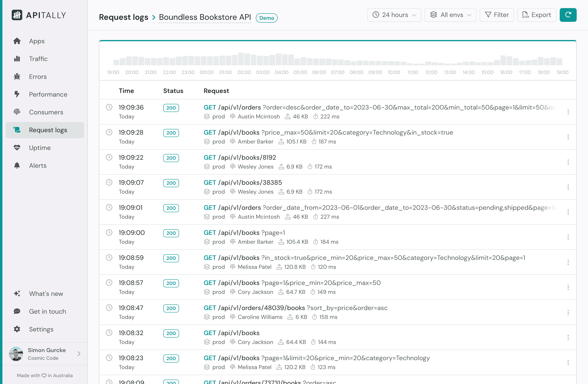The height and width of the screenshot is (384, 588).
Task: Open the Uptime section
Action: [40, 148]
